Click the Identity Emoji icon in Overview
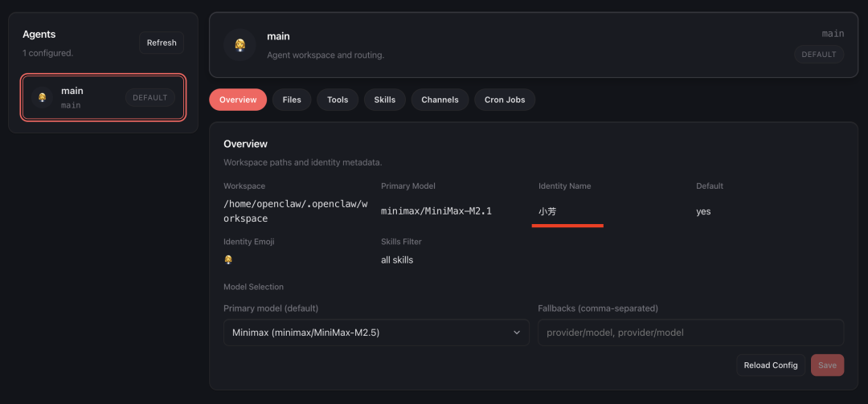The image size is (868, 404). [228, 259]
